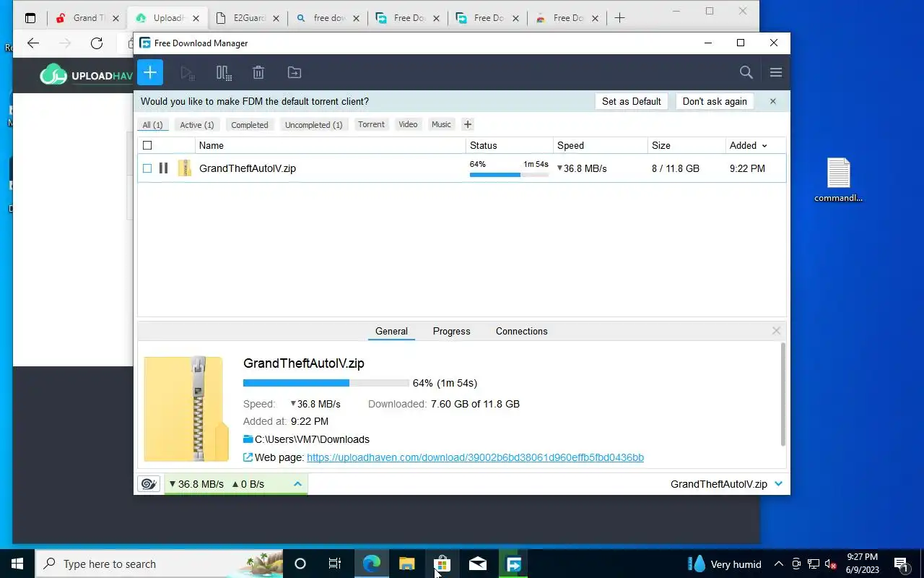Pause the GrandTheftAutoIV.zip download
The image size is (924, 578).
(164, 168)
